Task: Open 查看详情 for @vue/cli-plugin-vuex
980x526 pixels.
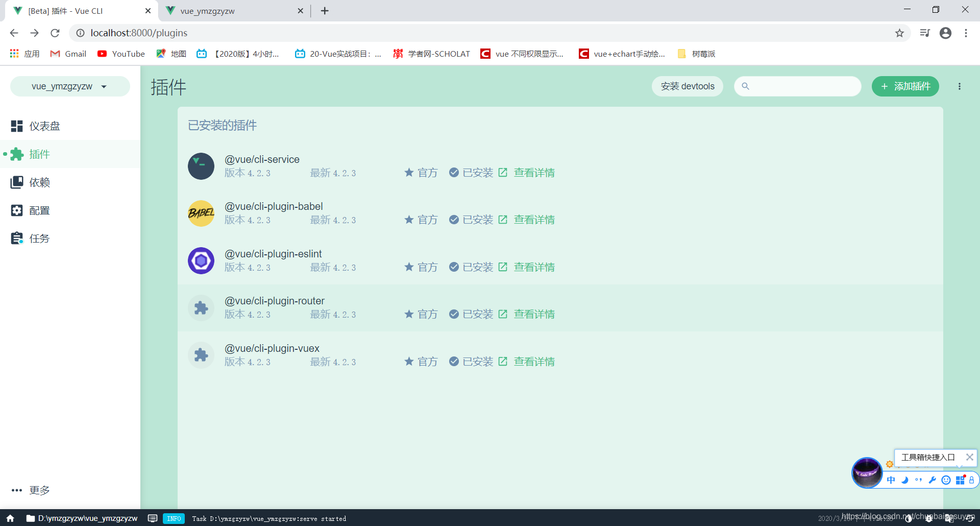Action: click(527, 362)
